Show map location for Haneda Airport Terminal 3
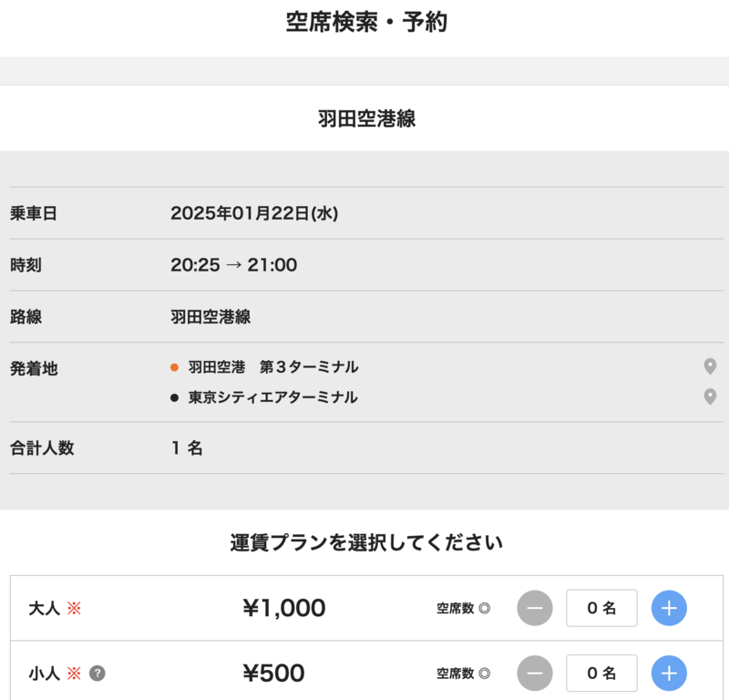This screenshot has width=729, height=700. (710, 366)
